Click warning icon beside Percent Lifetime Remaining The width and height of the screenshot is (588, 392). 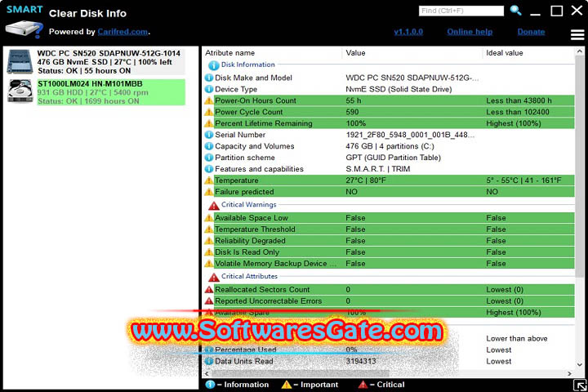tap(209, 123)
